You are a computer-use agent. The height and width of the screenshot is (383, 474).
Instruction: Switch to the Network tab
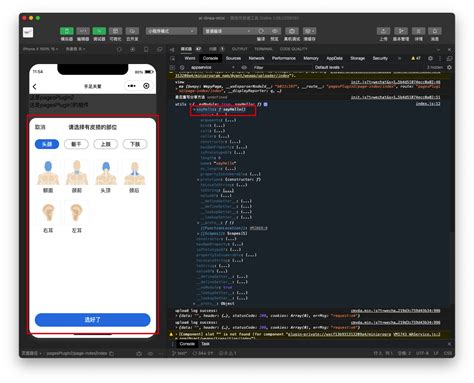pos(256,58)
